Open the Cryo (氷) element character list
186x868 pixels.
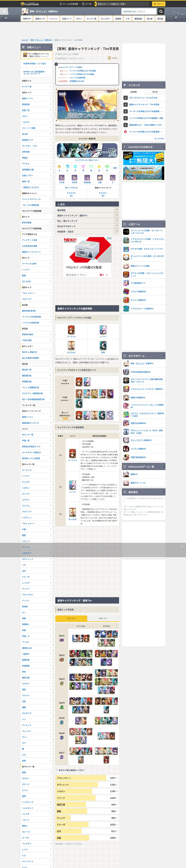pos(75,168)
